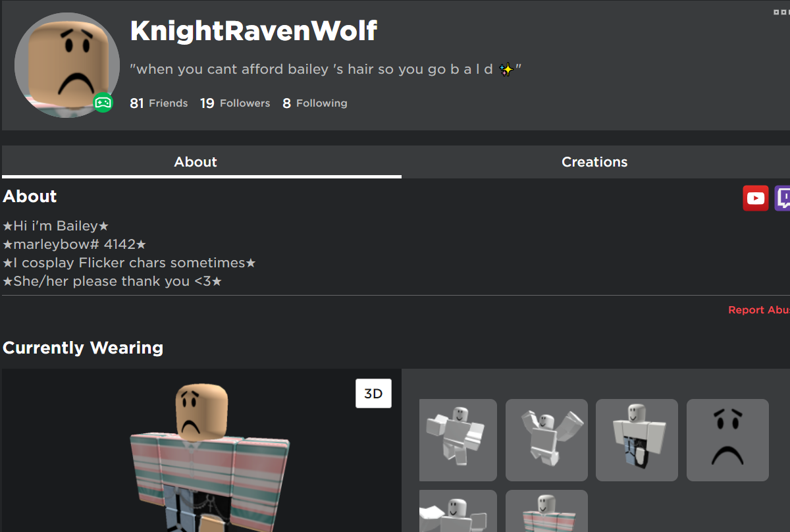Click the 'She/her please thank you' line
Screen dimensions: 790x532
113,281
